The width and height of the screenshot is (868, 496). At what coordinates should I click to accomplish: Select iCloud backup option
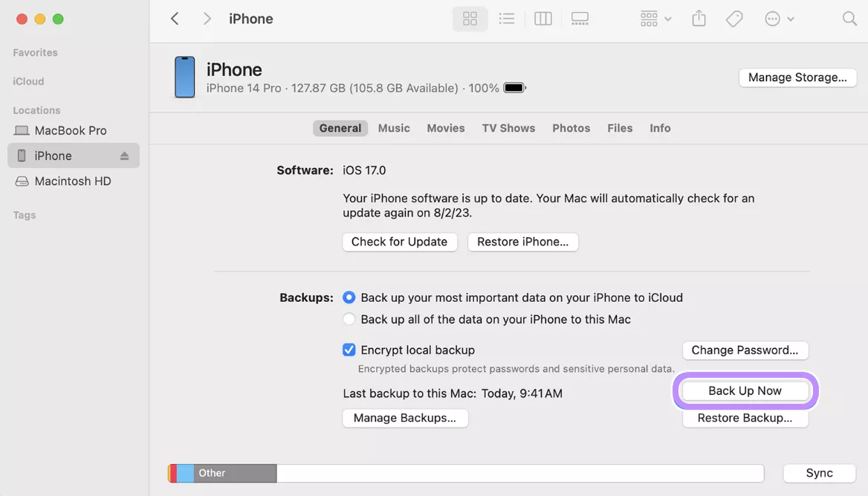349,297
